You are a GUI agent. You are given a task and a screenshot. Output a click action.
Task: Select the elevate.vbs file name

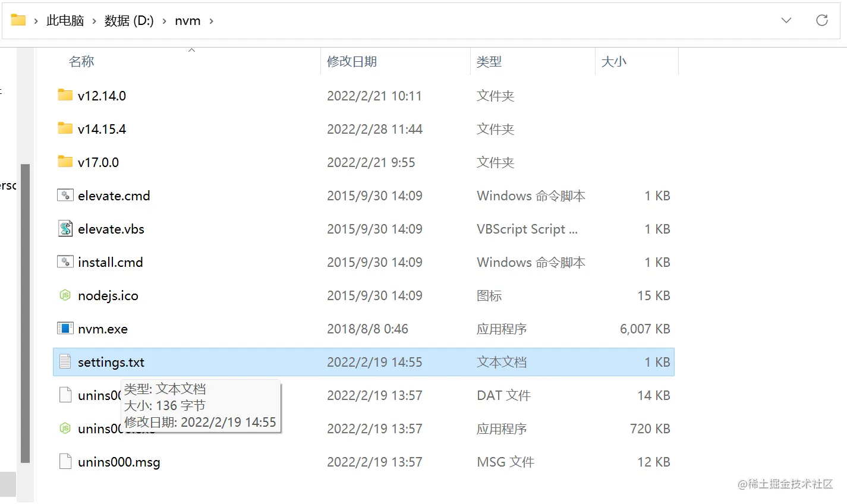coord(111,229)
